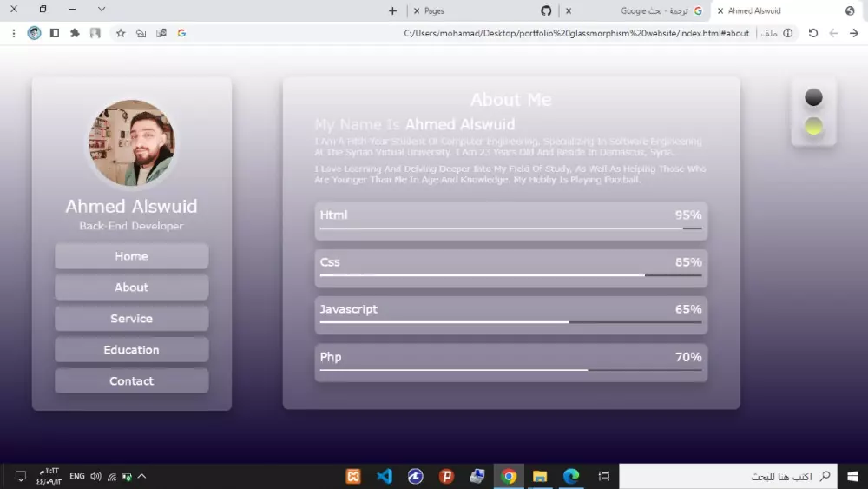Open Task View on the taskbar
868x489 pixels.
click(x=604, y=476)
